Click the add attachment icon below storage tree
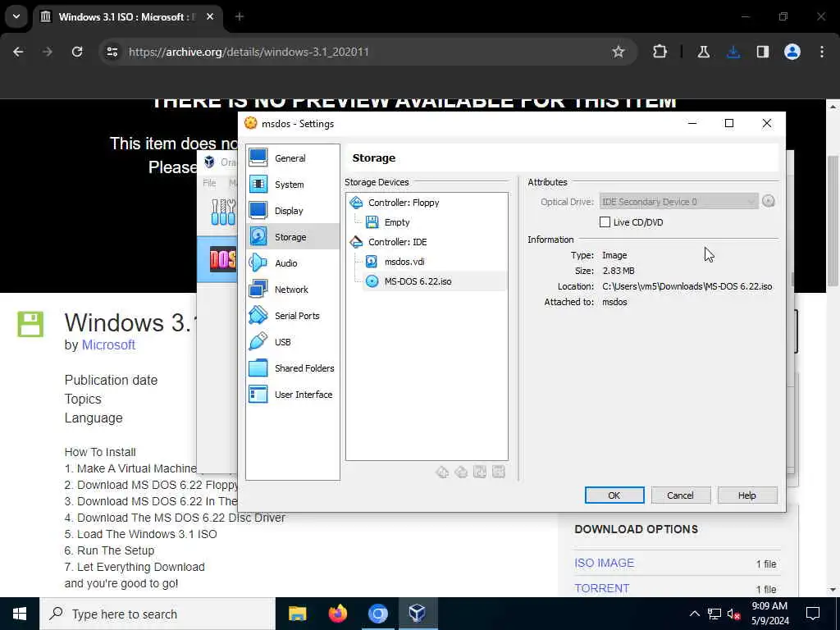Image resolution: width=840 pixels, height=630 pixels. click(479, 472)
